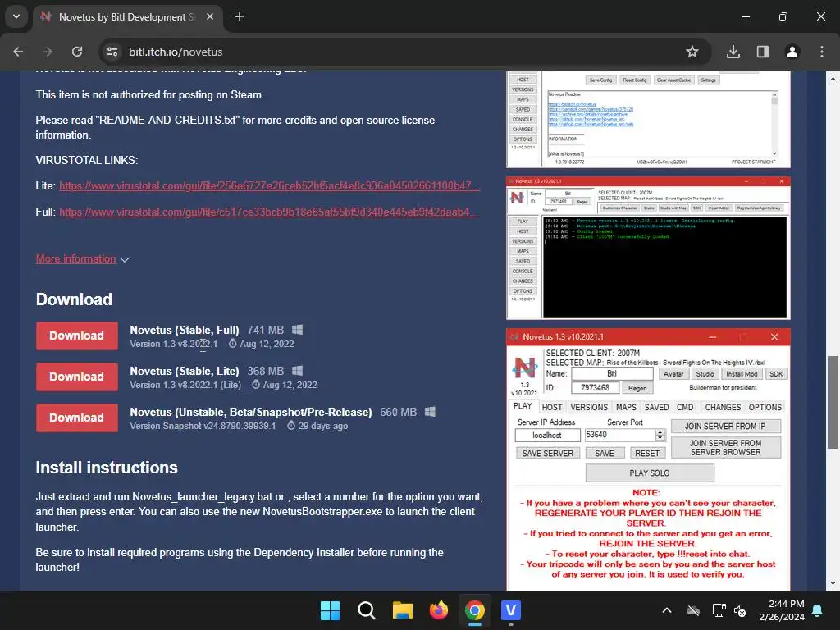Screen dimensions: 840x630
Task: Expand the More information section
Action: (x=82, y=259)
